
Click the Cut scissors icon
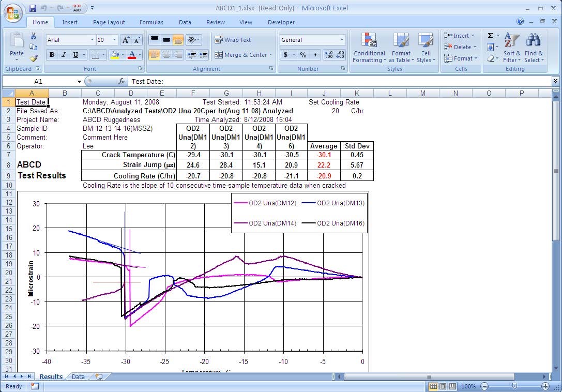pyautogui.click(x=34, y=36)
